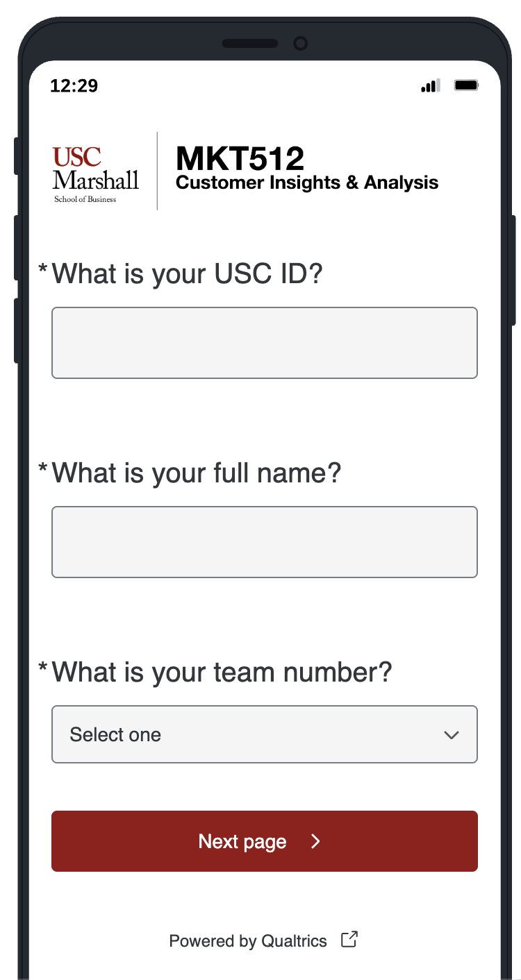Click the cellular signal strength icon

click(431, 86)
